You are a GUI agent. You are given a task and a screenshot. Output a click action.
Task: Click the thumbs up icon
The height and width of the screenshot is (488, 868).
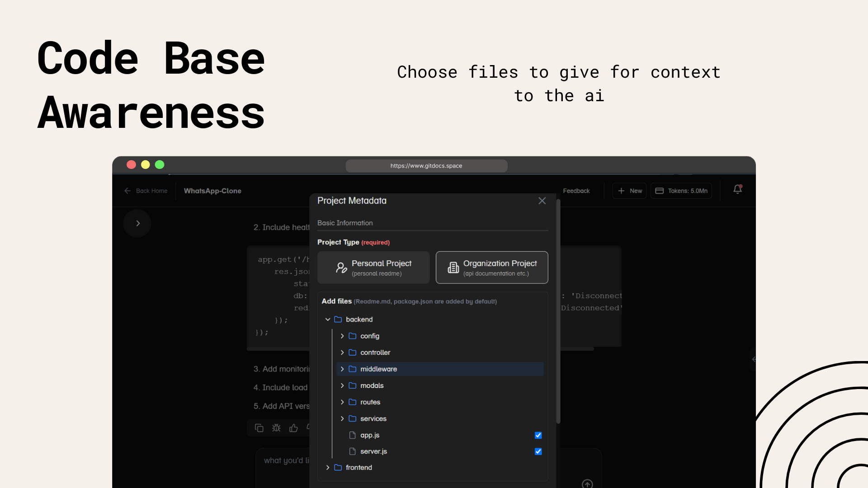(293, 428)
